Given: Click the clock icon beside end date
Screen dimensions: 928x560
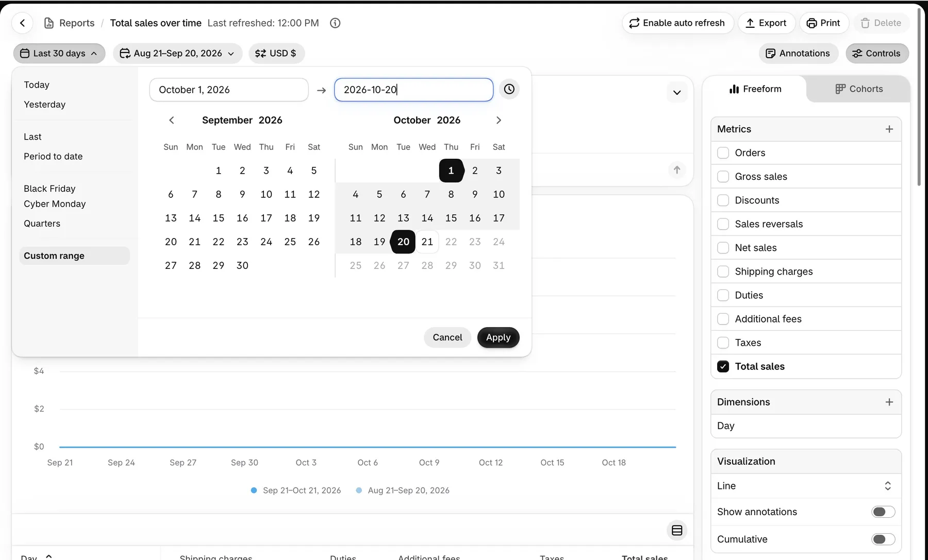Looking at the screenshot, I should click(x=509, y=89).
